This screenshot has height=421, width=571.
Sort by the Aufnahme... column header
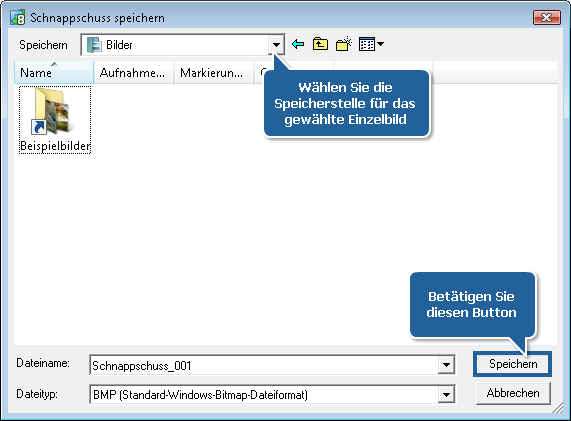(x=134, y=72)
